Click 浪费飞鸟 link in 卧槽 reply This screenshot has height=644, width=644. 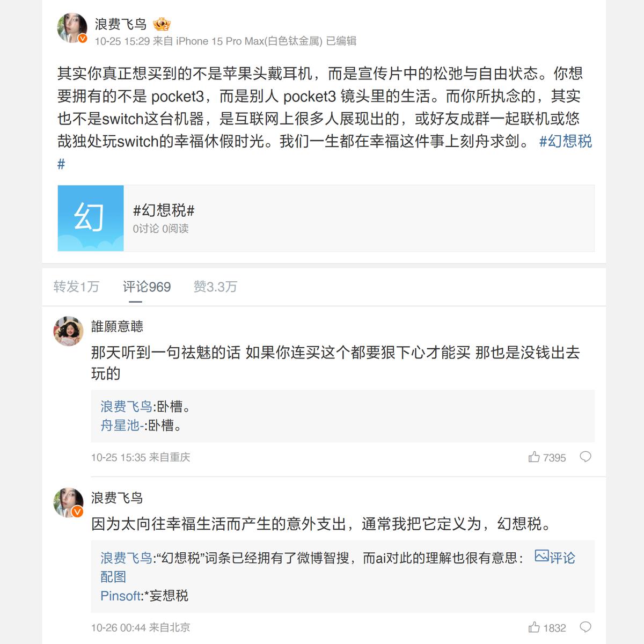pos(126,407)
